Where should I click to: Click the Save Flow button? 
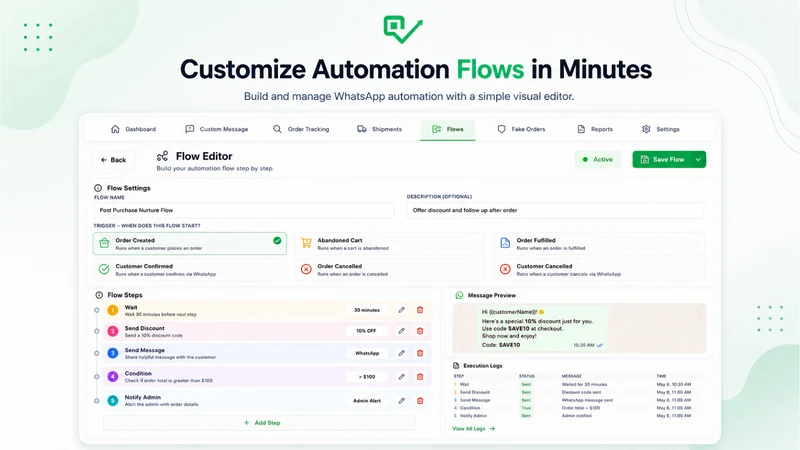click(662, 160)
